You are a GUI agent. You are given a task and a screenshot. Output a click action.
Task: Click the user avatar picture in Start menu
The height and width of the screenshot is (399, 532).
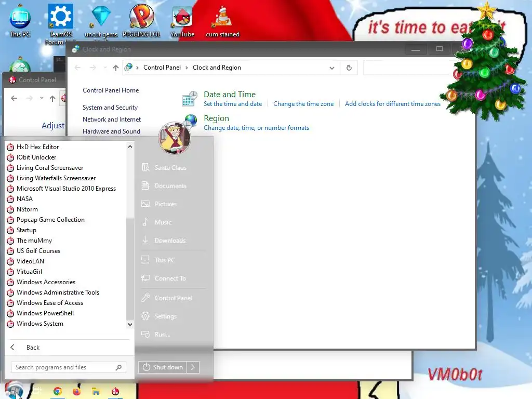(175, 138)
